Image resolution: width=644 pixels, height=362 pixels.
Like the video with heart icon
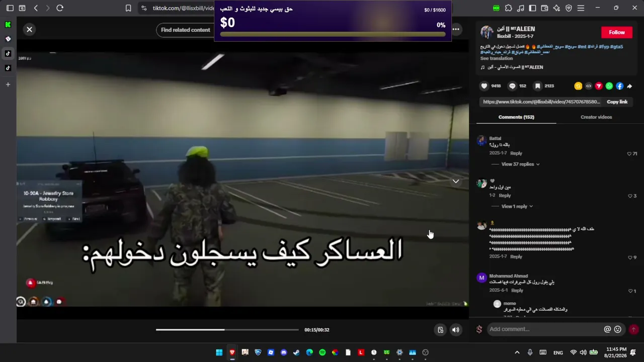point(485,86)
